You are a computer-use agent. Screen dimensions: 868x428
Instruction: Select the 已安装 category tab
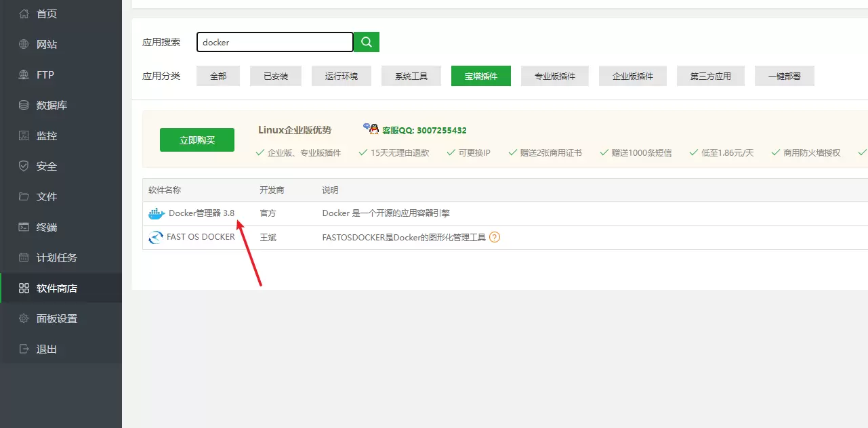pyautogui.click(x=276, y=77)
